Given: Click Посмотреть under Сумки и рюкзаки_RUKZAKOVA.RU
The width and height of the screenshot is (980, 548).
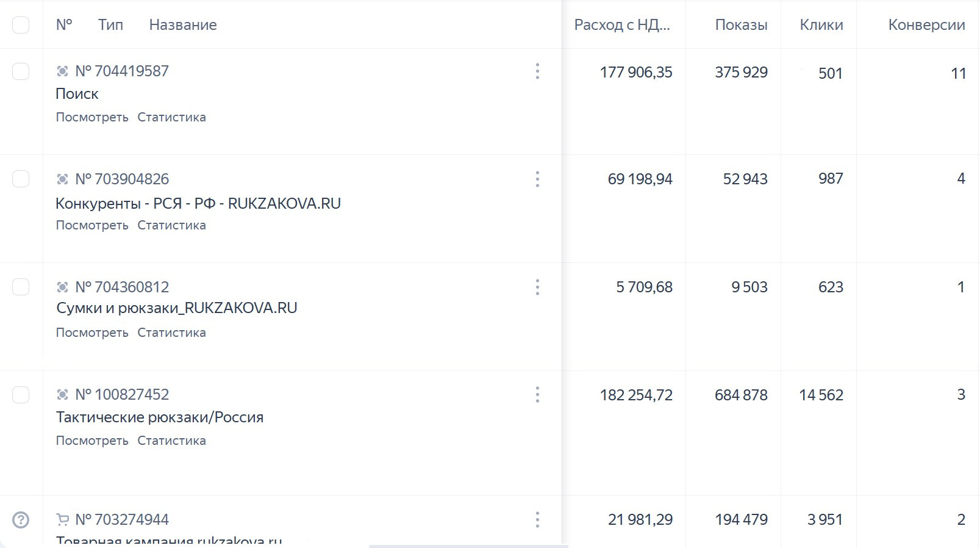Looking at the screenshot, I should (x=92, y=333).
